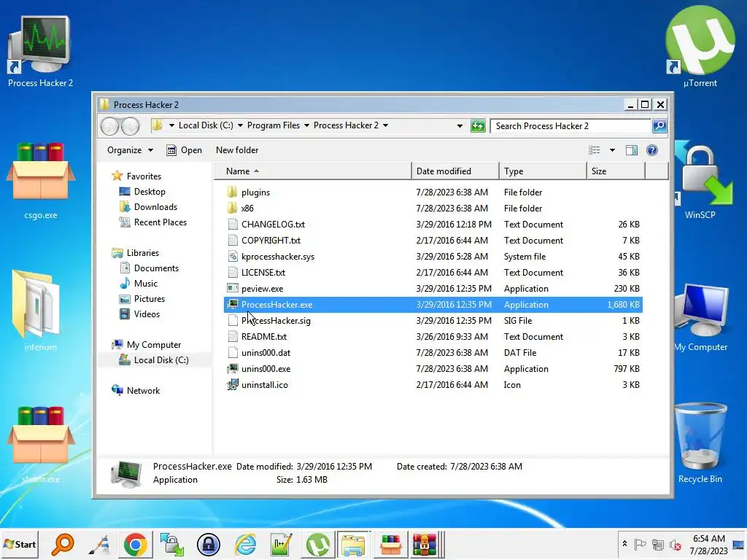Refresh the Process Hacker 2 folder view

tap(477, 126)
